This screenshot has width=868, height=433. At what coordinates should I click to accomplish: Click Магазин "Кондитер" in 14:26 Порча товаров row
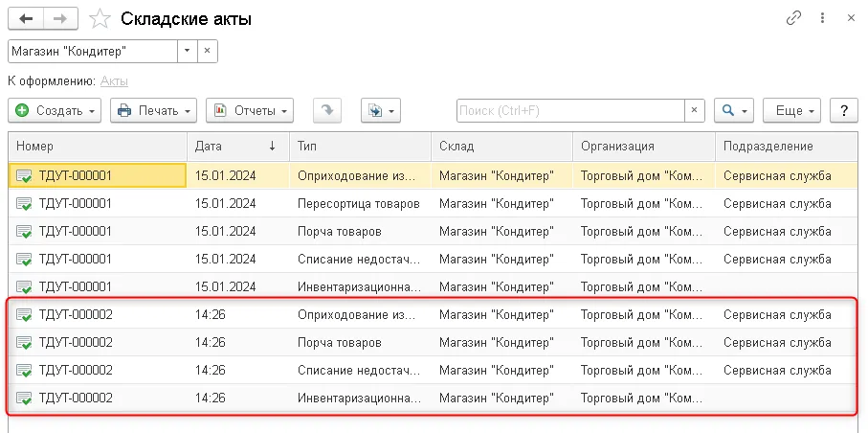[x=497, y=342]
